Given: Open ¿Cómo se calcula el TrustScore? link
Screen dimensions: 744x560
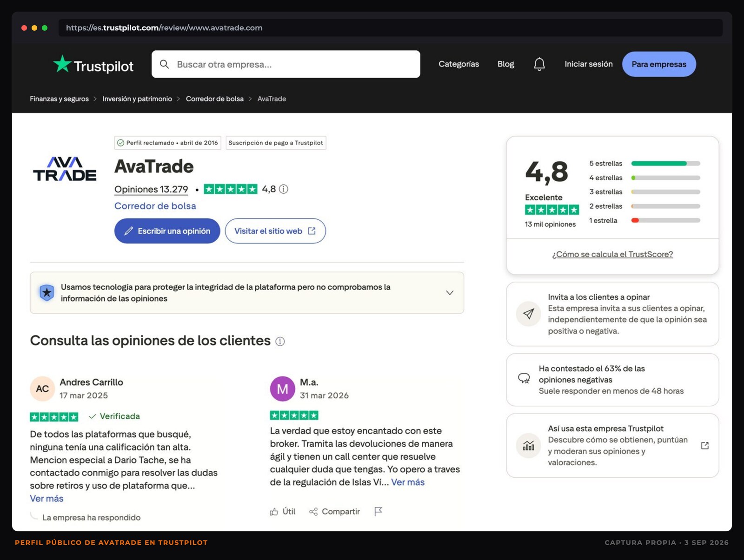Looking at the screenshot, I should pos(612,255).
